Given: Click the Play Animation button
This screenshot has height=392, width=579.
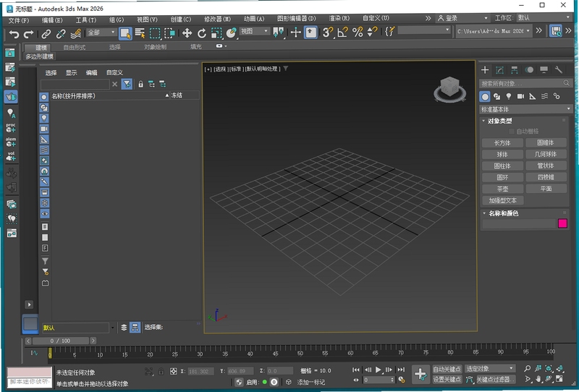Looking at the screenshot, I should coord(378,370).
